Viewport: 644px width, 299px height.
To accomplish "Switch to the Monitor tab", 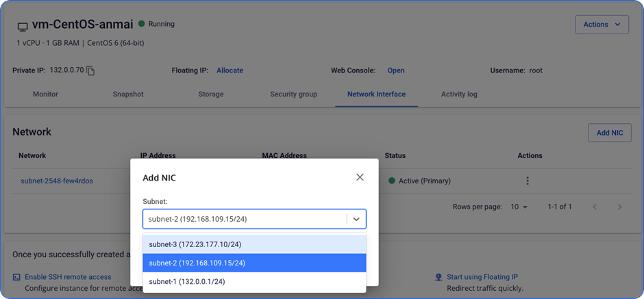I will pos(45,94).
